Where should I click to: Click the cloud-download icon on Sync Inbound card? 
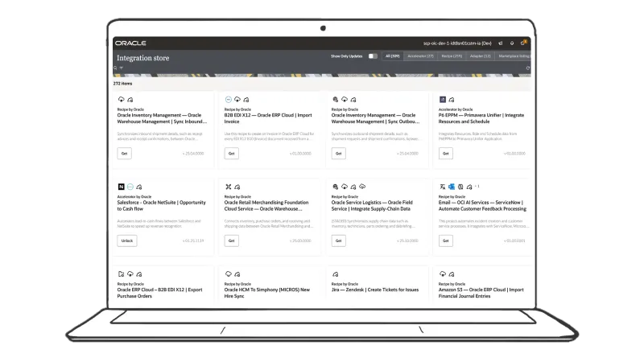click(x=122, y=99)
